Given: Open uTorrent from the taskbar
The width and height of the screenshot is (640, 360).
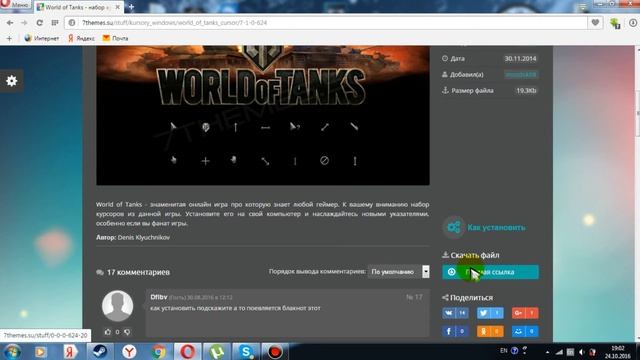Looking at the screenshot, I should click(217, 351).
